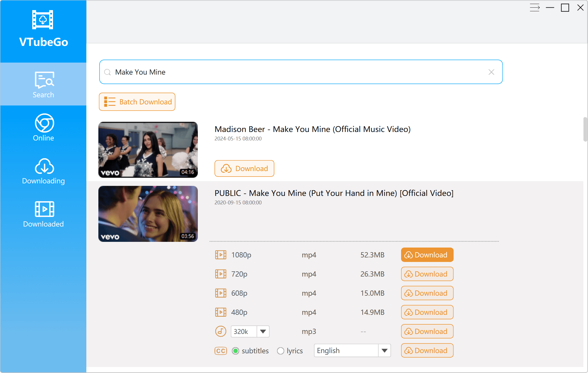This screenshot has width=588, height=373.
Task: Download the 720p mp4 version
Action: point(427,274)
